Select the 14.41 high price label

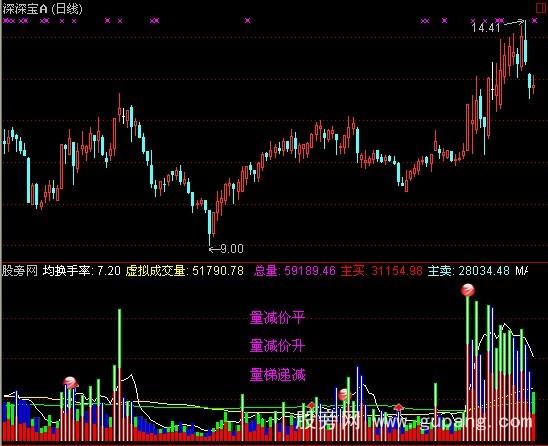486,27
